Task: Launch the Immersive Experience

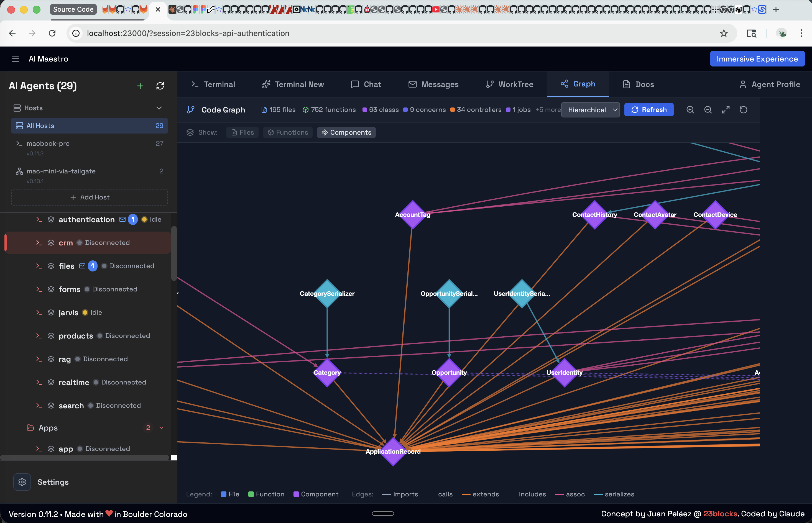Action: point(757,58)
